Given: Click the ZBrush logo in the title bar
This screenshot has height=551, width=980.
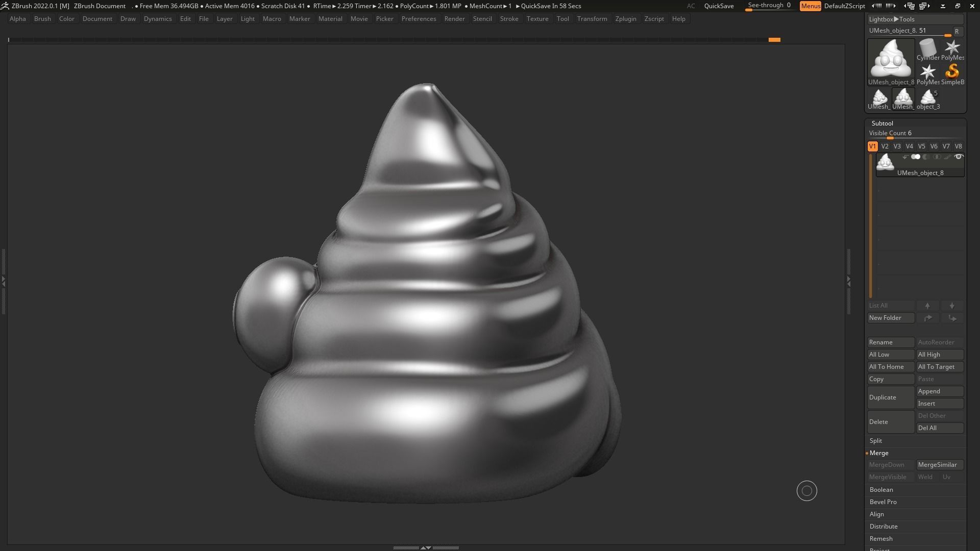Looking at the screenshot, I should pos(5,6).
